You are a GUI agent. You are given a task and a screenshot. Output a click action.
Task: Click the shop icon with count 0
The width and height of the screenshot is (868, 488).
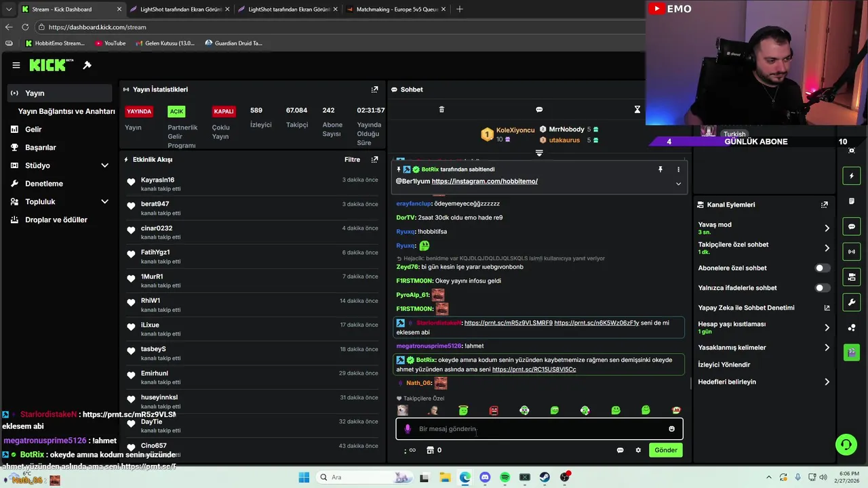point(430,450)
